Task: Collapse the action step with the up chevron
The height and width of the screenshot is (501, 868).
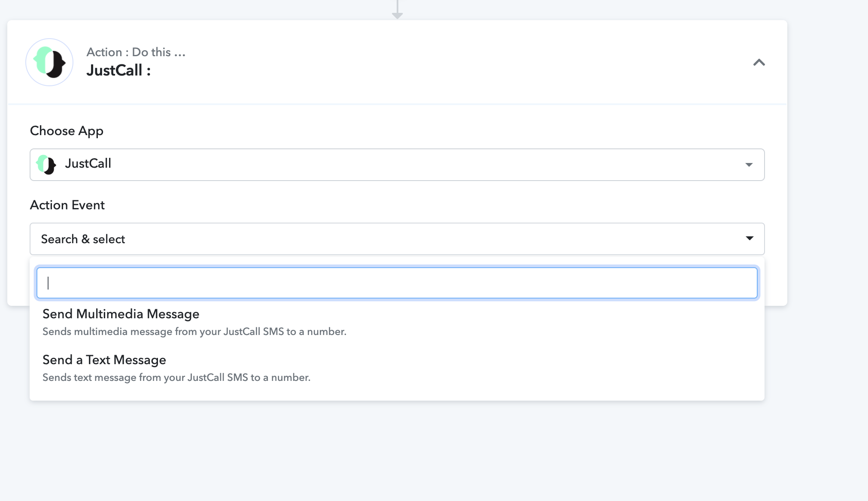Action: click(759, 63)
